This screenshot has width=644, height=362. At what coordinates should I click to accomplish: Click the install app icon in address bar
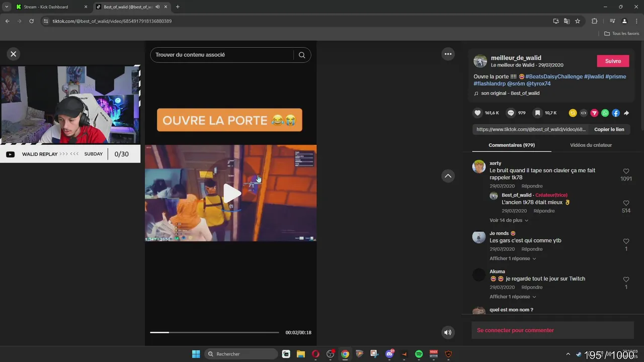(555, 21)
